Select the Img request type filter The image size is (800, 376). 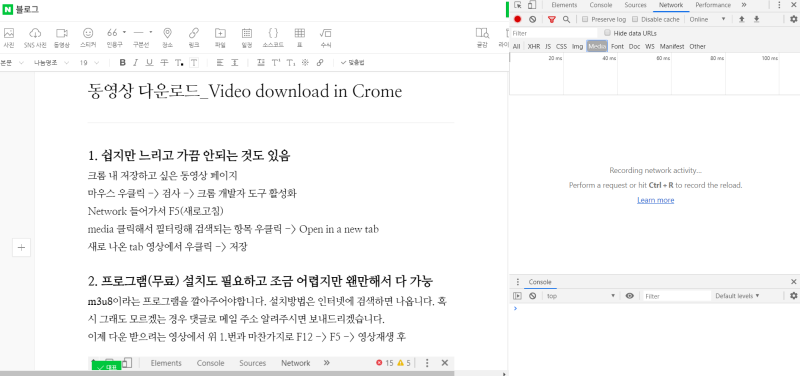pos(578,46)
